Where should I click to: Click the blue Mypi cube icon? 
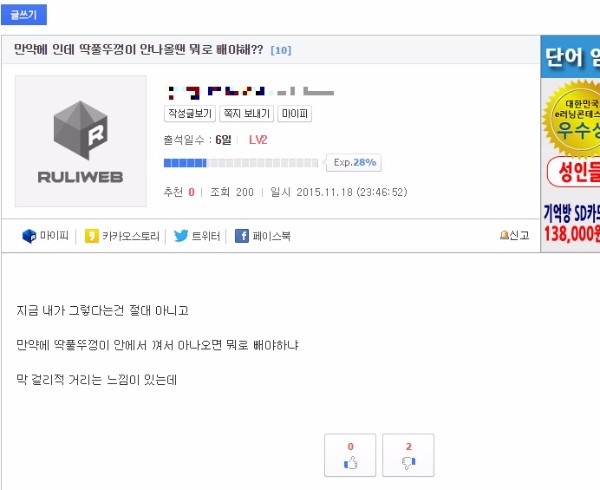pyautogui.click(x=29, y=236)
